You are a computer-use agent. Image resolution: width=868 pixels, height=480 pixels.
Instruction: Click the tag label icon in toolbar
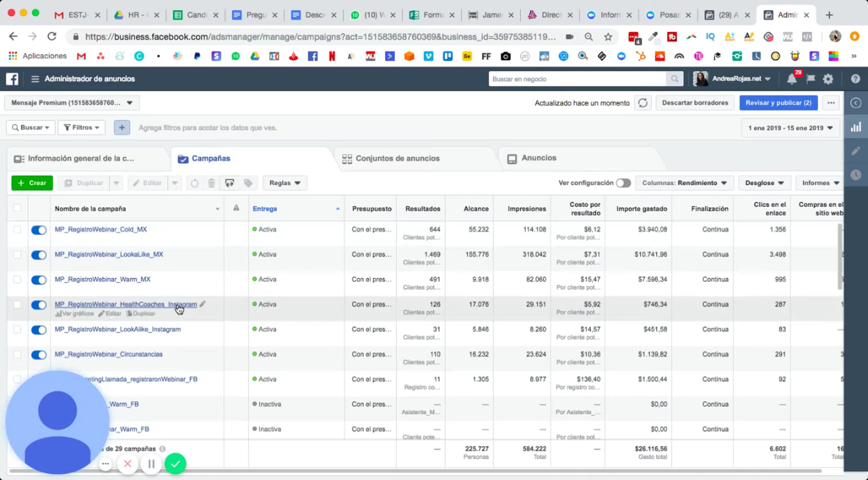click(x=248, y=183)
